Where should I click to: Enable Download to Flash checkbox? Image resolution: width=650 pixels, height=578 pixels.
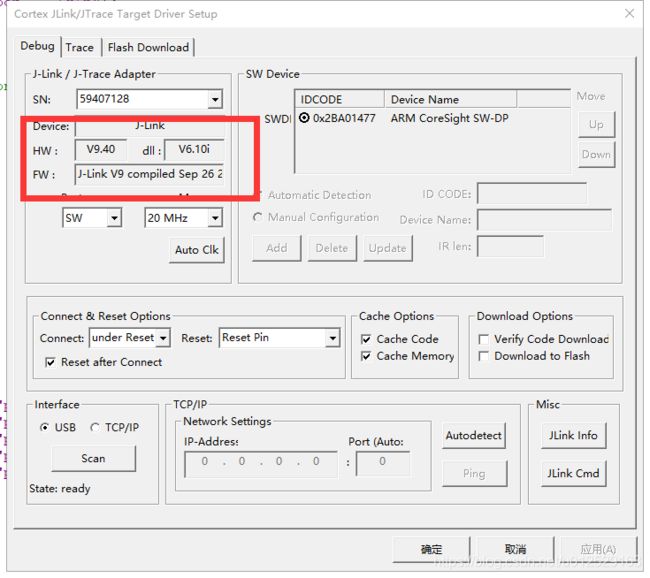click(483, 356)
